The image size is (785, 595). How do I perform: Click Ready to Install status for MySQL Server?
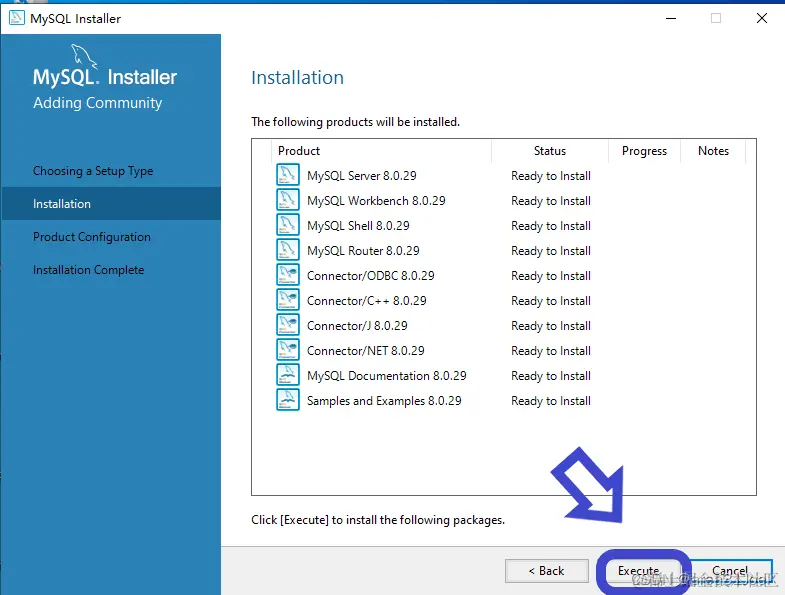551,176
